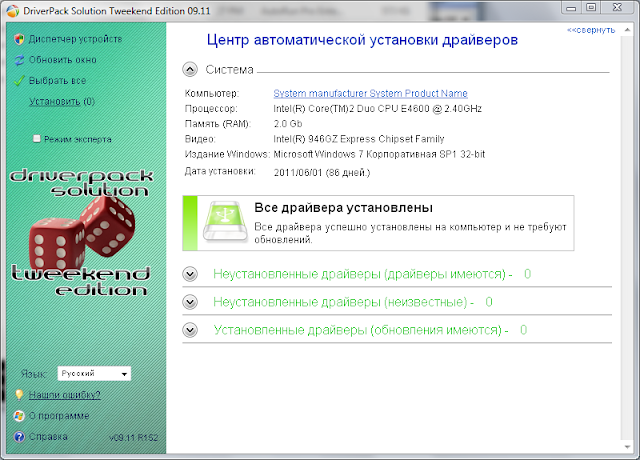This screenshot has height=460, width=640.
Task: Click Intel(R) 946GZ Express Chipset Family text
Action: pyautogui.click(x=359, y=139)
